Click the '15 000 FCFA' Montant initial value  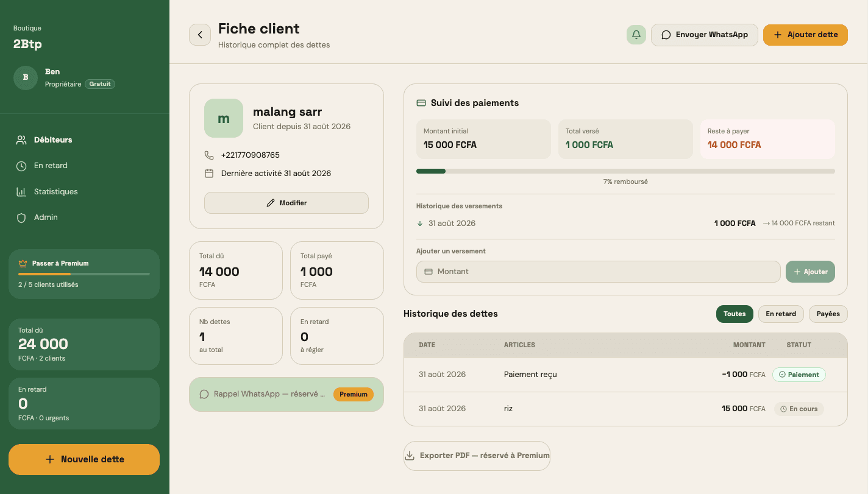coord(450,145)
